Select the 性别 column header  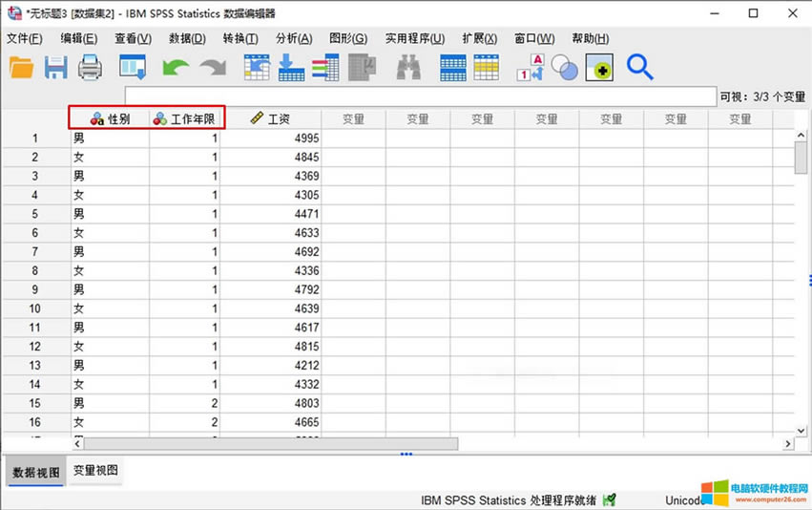[111, 119]
